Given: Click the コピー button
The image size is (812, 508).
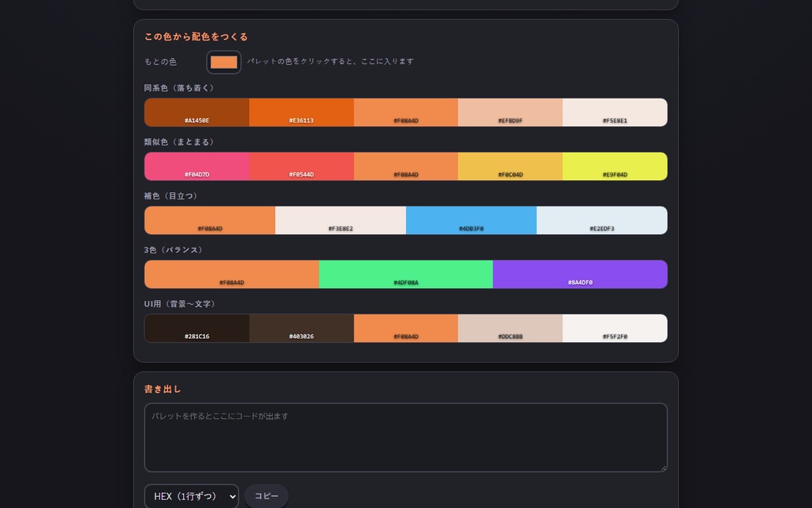Looking at the screenshot, I should click(266, 496).
